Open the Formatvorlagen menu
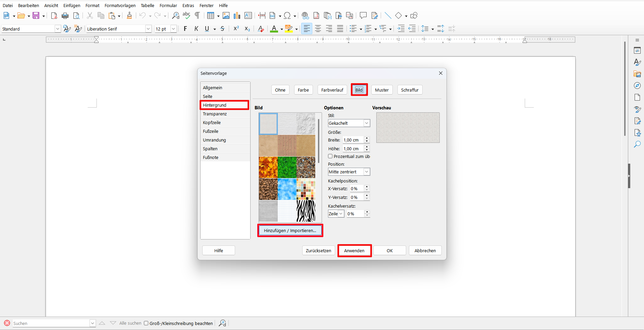The image size is (644, 330). pos(120,5)
